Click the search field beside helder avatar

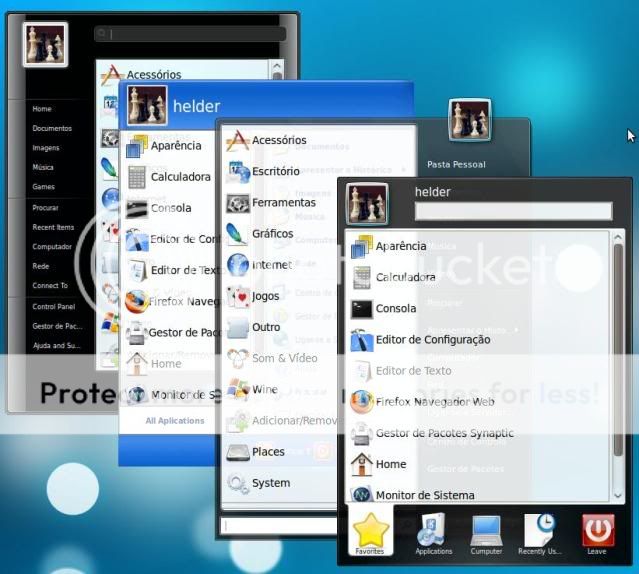pyautogui.click(x=512, y=211)
